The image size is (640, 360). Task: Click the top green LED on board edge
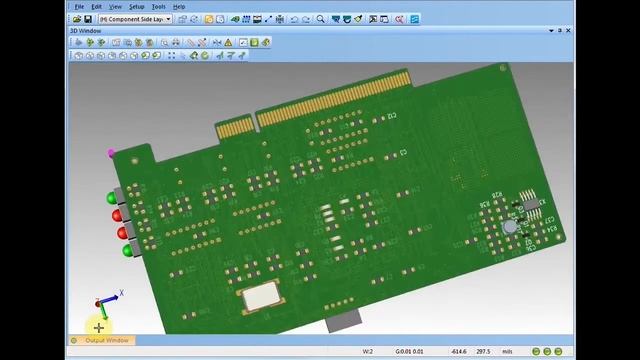click(x=113, y=198)
